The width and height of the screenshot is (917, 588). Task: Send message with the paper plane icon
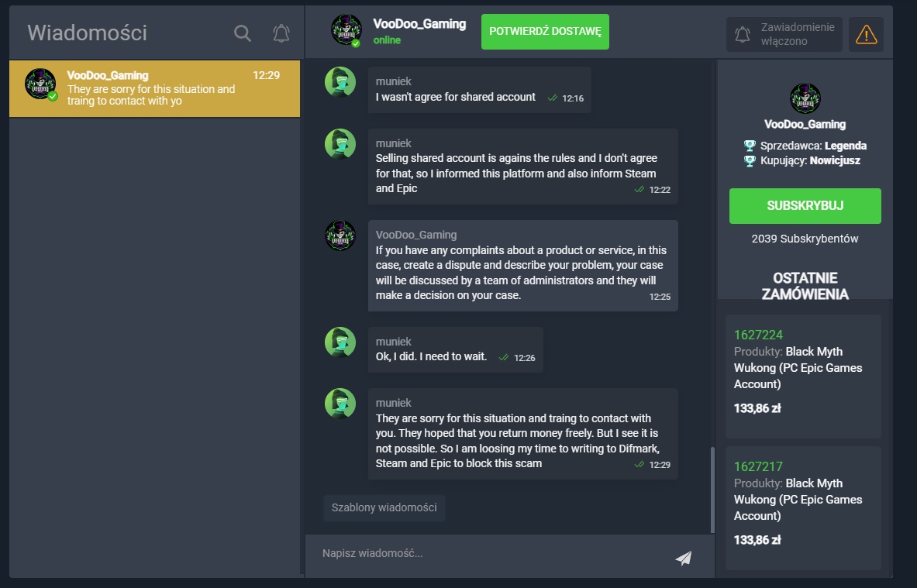point(683,558)
